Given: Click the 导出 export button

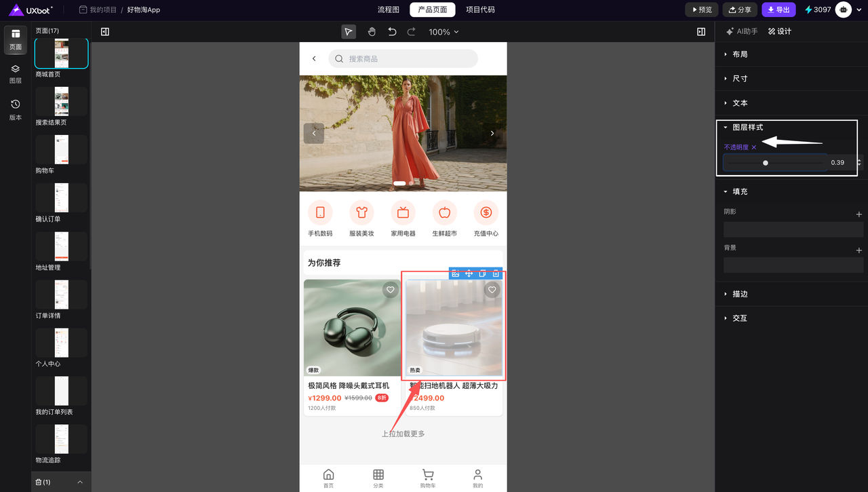Looking at the screenshot, I should click(x=778, y=10).
